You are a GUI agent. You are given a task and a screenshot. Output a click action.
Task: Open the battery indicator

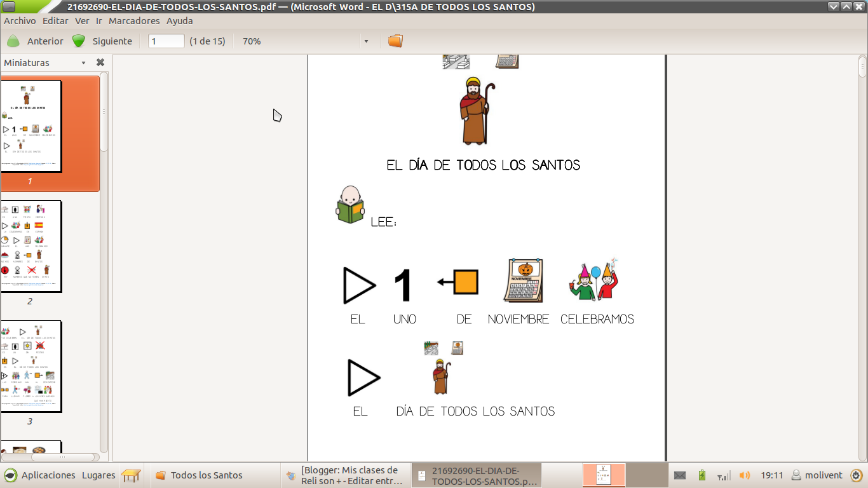[x=702, y=475]
